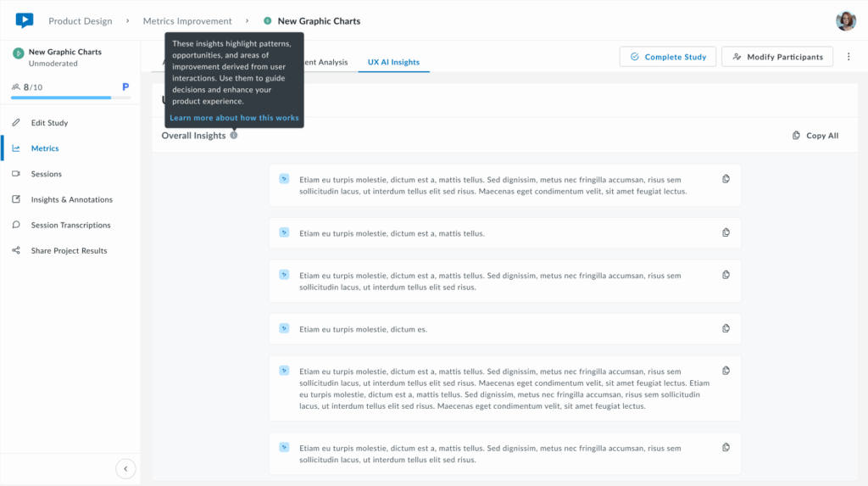Copy the second insight using its copy icon
This screenshot has width=868, height=486.
pos(726,232)
